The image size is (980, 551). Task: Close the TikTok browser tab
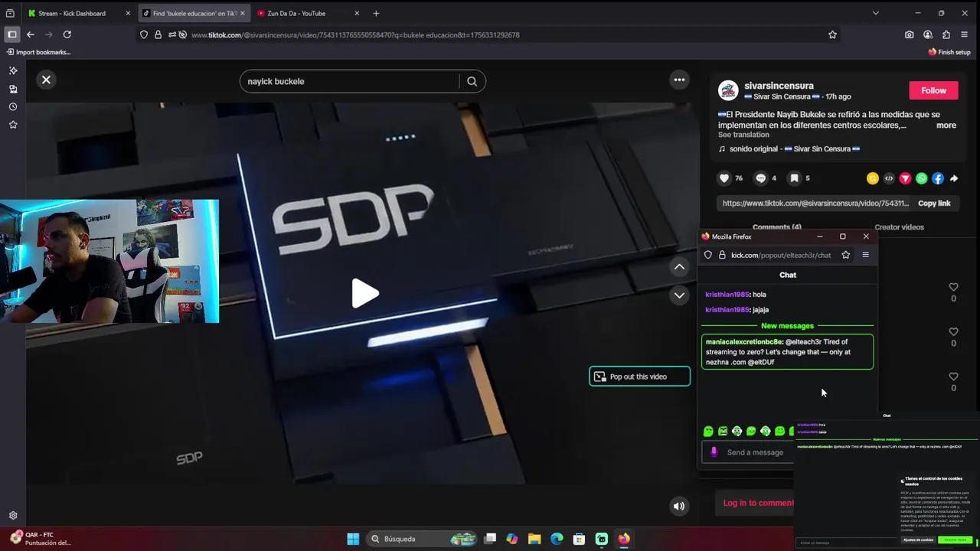[x=242, y=13]
